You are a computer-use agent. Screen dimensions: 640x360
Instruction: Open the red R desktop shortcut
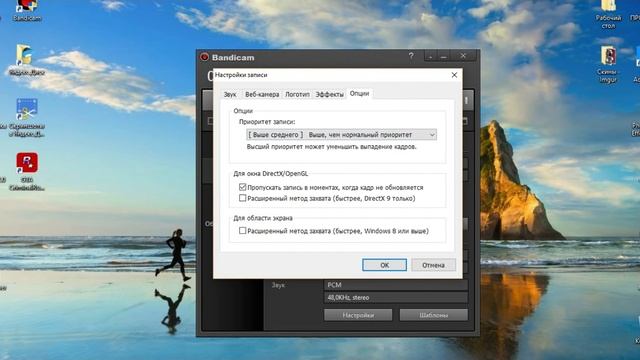[x=27, y=171]
